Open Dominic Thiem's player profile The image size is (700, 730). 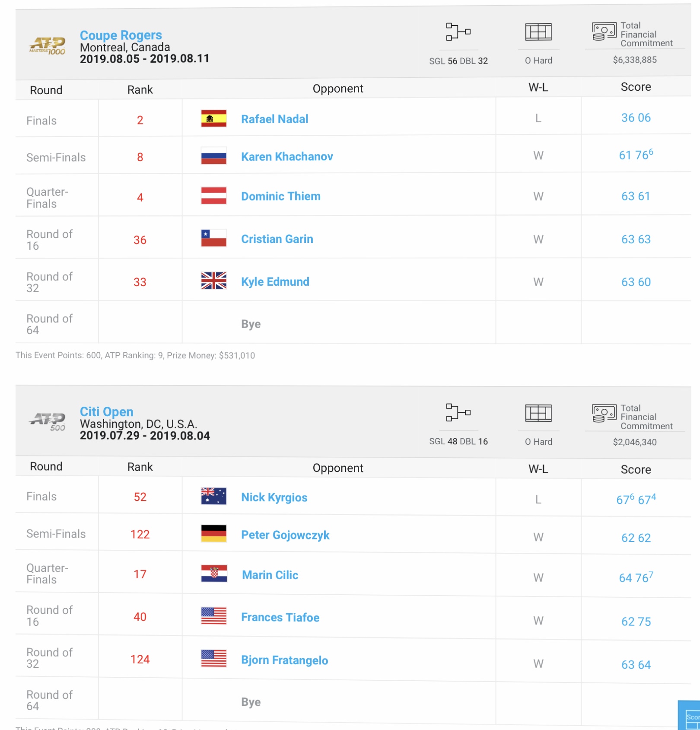(x=281, y=196)
